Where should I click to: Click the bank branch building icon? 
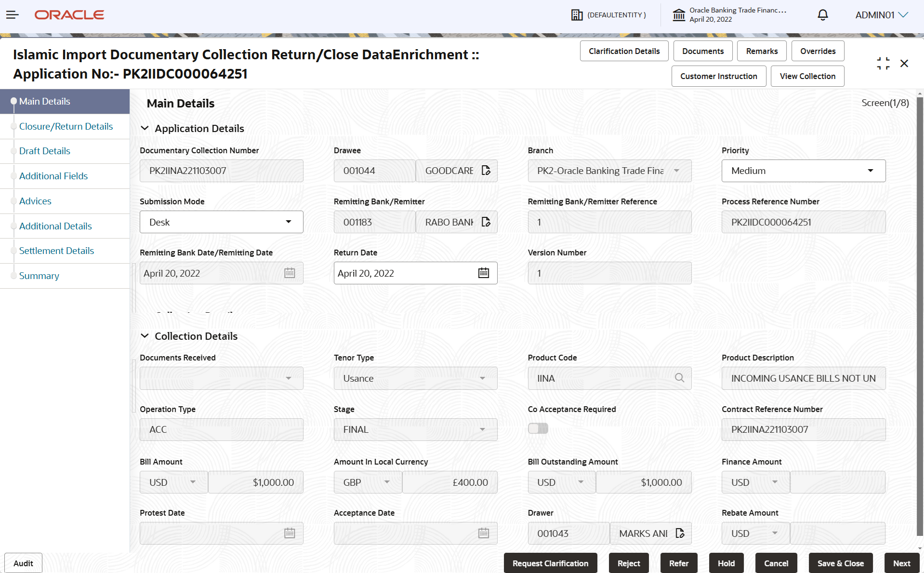[679, 15]
